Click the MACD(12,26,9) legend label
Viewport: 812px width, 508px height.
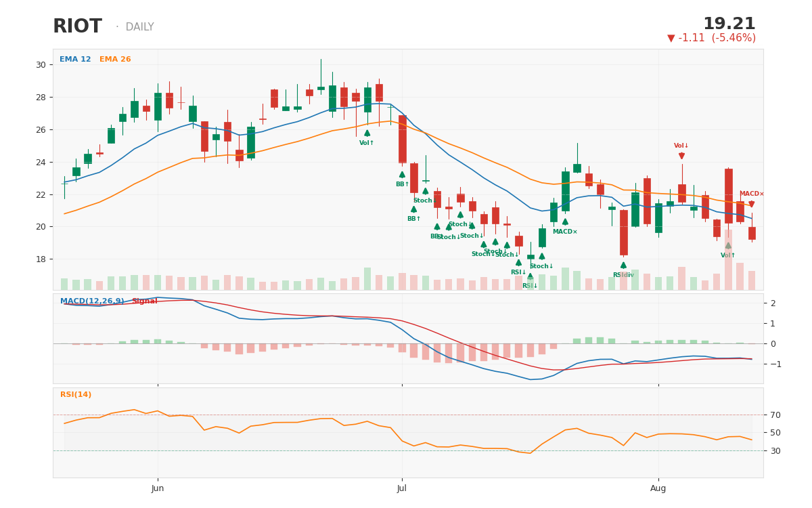92,301
